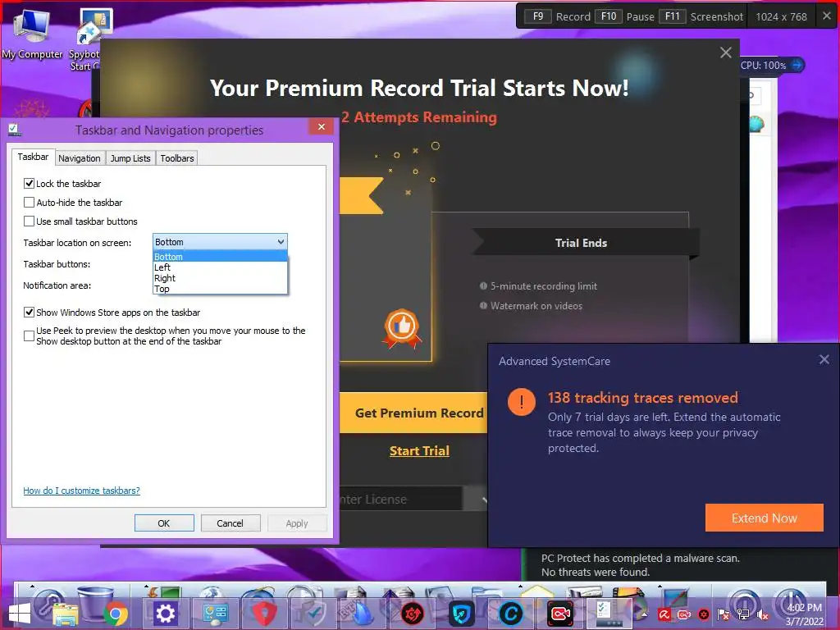Open the blue flame taskbar app
Screen dimensions: 840x630
tap(363, 614)
